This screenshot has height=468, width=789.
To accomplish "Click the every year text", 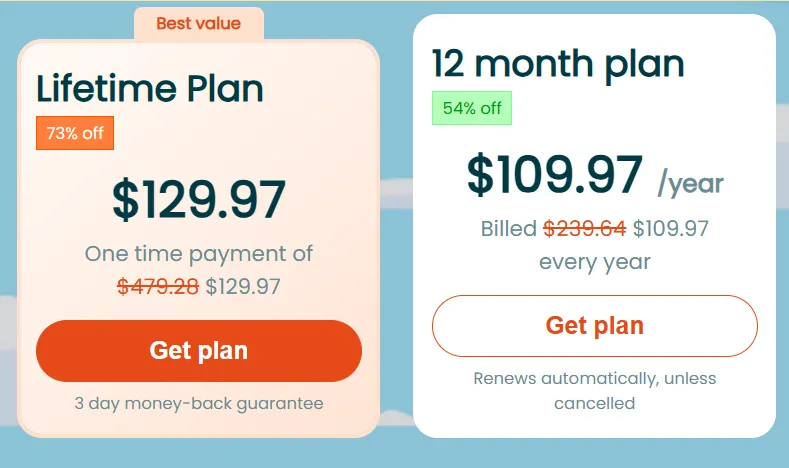I will coord(594,262).
